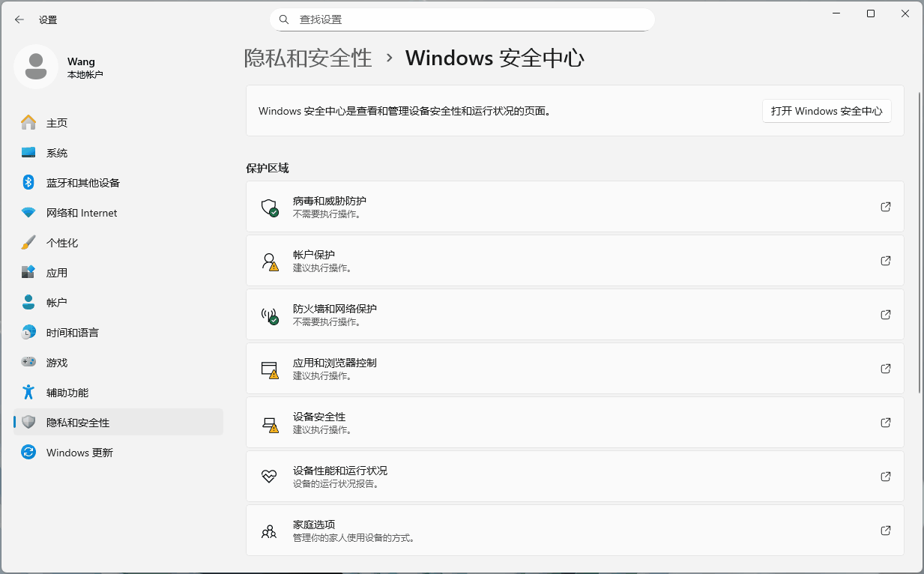Click the 保护区域 heading text
The image size is (924, 574).
(268, 168)
